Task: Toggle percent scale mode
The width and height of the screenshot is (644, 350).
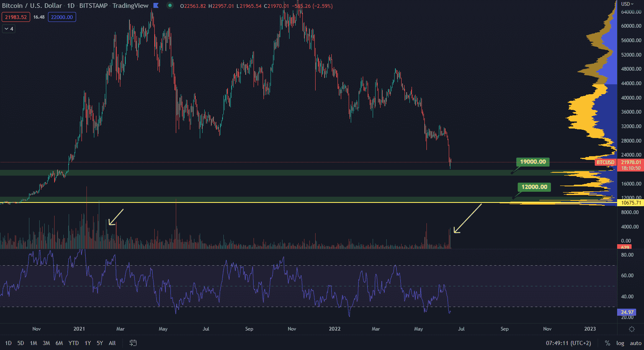Action: tap(608, 343)
